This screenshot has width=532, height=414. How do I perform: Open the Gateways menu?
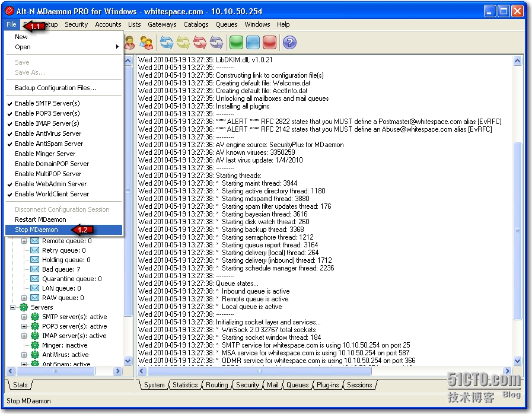point(162,24)
